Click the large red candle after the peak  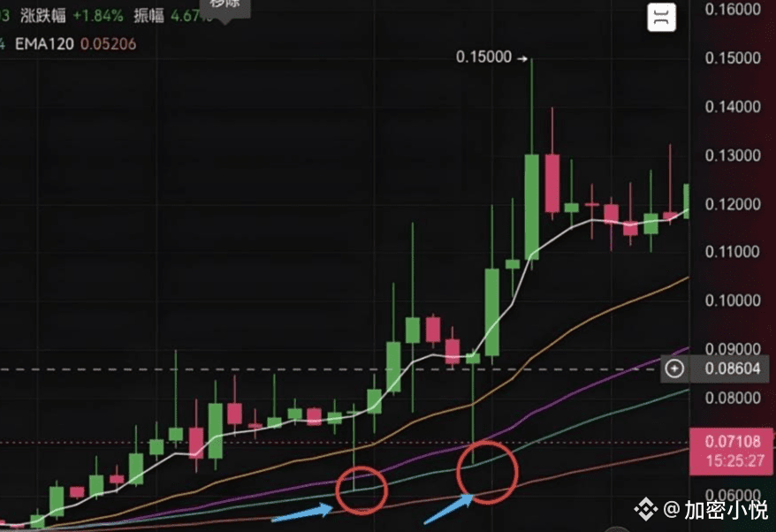click(x=552, y=183)
